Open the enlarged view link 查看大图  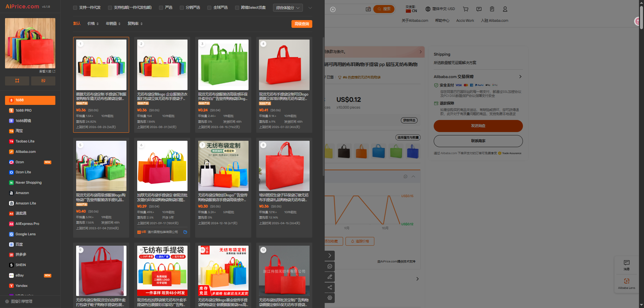coord(47,71)
